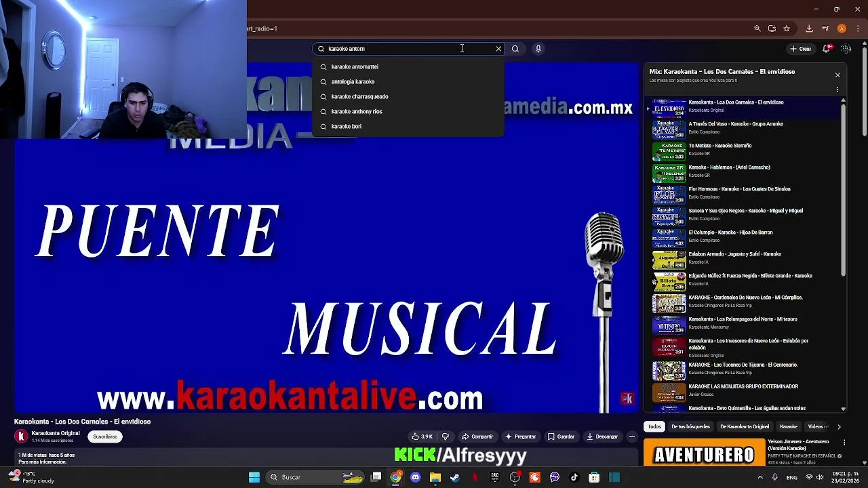Select the 'Karaoke' filter chip
This screenshot has width=868, height=488.
789,426
